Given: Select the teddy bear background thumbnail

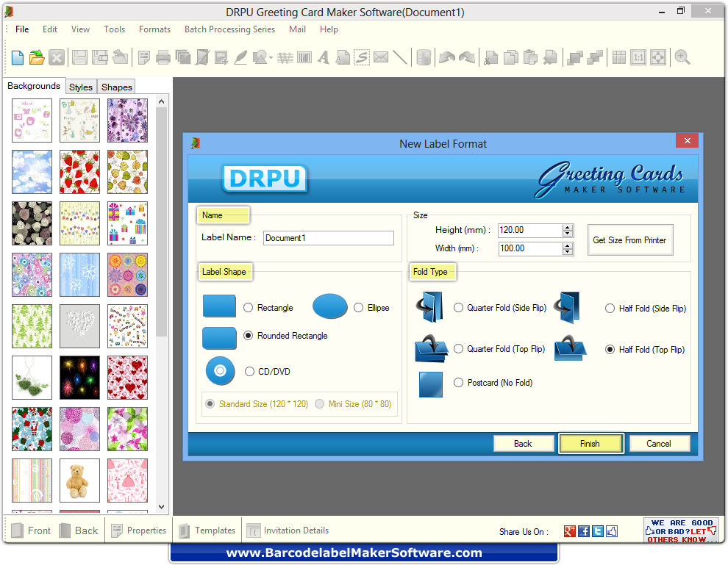Looking at the screenshot, I should coord(79,480).
